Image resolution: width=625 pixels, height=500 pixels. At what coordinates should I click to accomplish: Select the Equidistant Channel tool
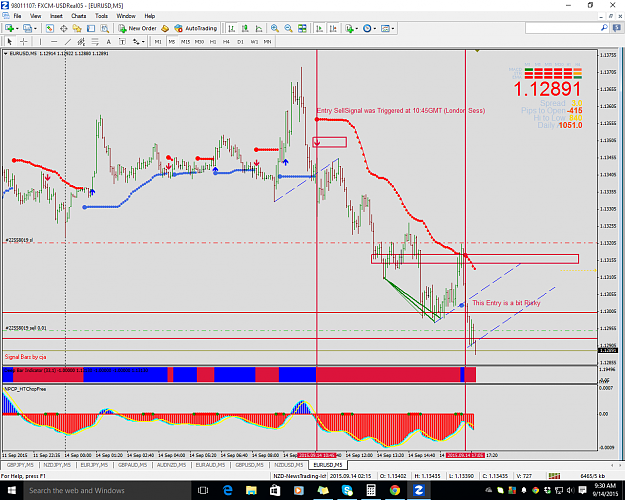81,41
